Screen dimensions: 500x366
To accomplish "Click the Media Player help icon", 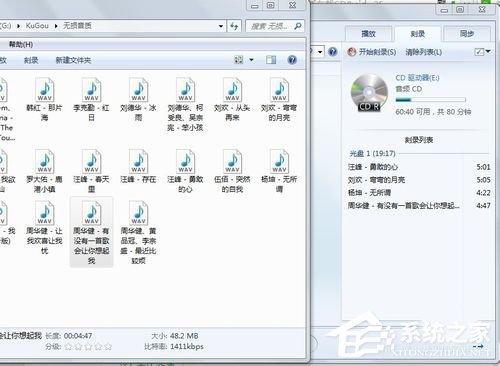I will (332, 52).
